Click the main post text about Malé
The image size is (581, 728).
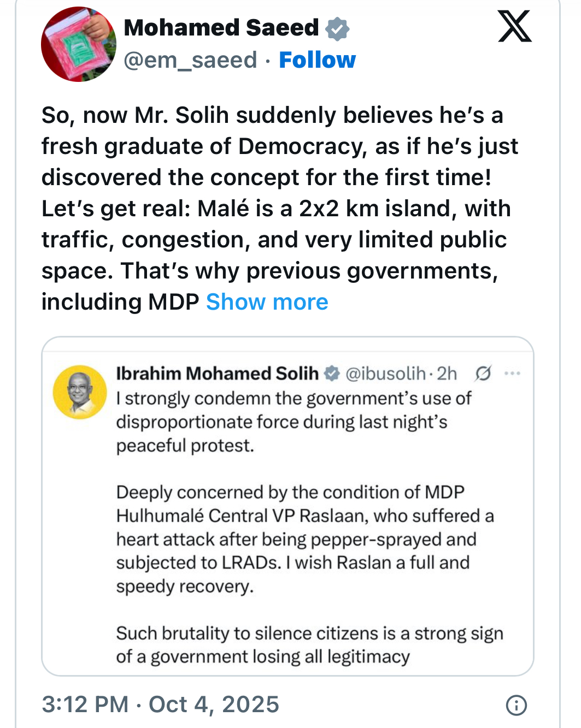(x=276, y=209)
